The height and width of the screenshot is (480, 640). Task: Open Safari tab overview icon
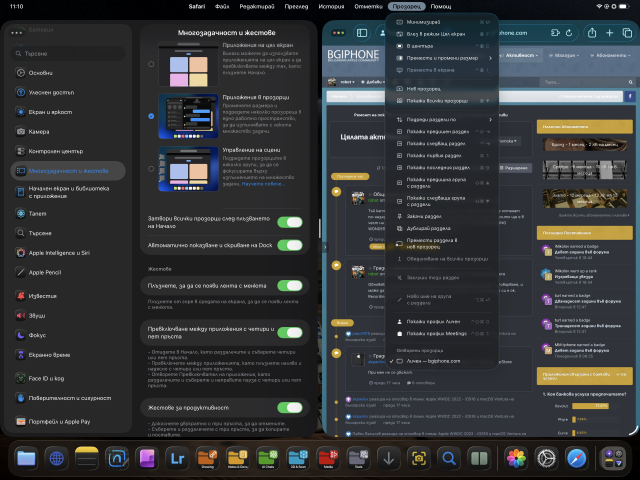point(627,33)
